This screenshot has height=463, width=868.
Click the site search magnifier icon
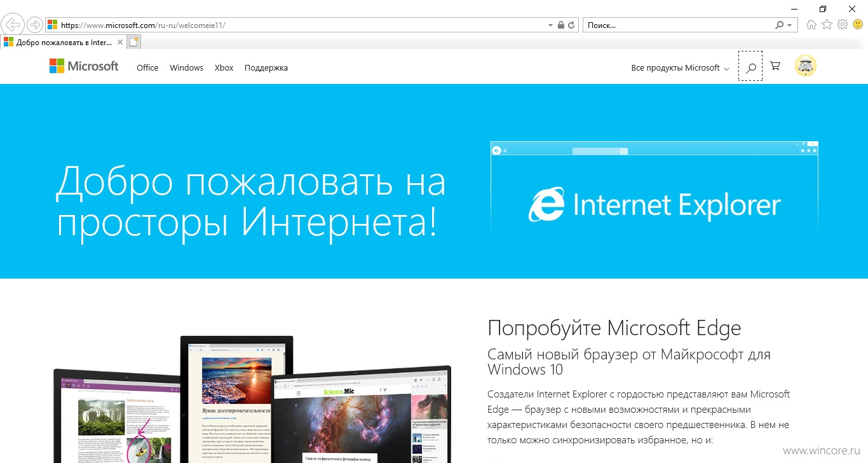coord(750,67)
